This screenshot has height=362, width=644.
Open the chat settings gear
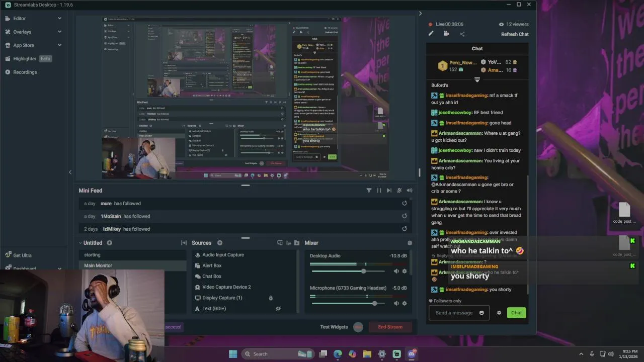tap(499, 313)
